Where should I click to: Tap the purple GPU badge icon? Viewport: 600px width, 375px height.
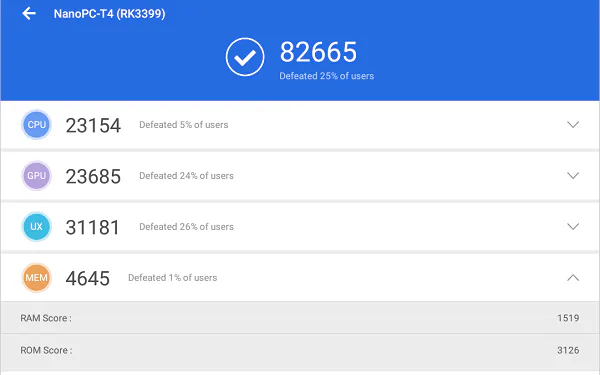coord(36,176)
